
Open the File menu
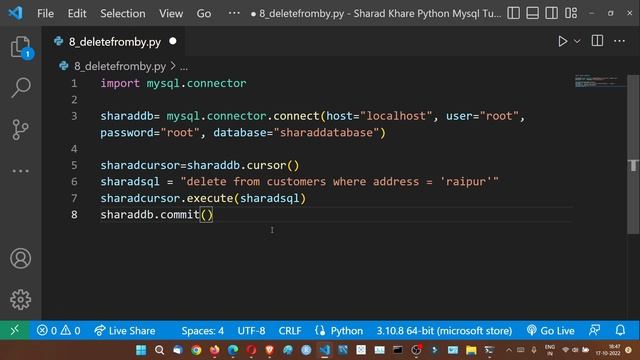pyautogui.click(x=45, y=13)
